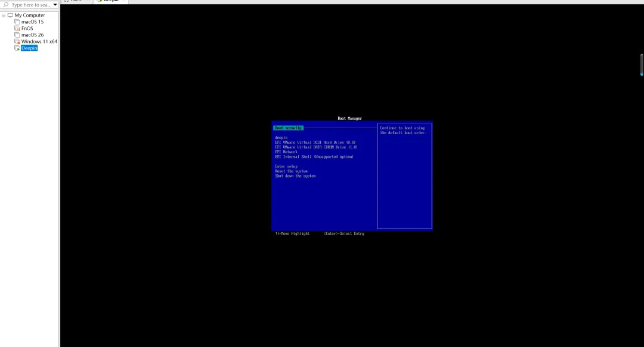Screen dimensions: 644x347
Task: Select Deepin in the library tree
Action: point(29,48)
